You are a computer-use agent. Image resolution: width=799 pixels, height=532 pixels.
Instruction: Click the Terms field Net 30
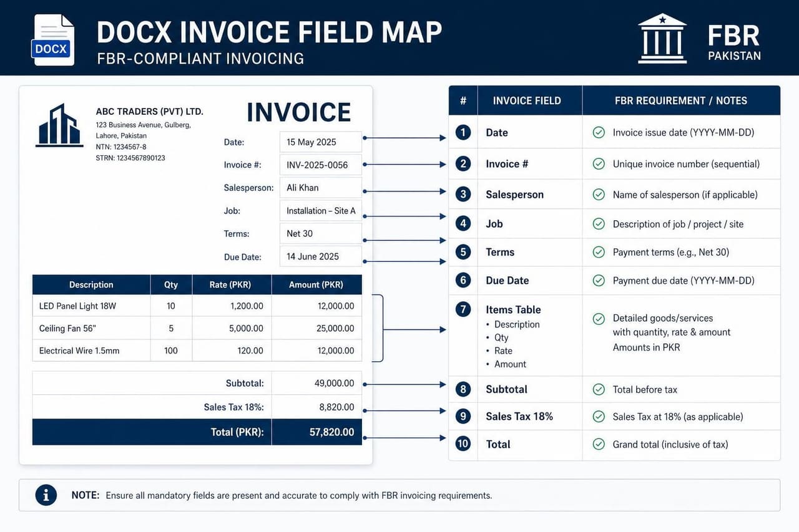coord(321,233)
